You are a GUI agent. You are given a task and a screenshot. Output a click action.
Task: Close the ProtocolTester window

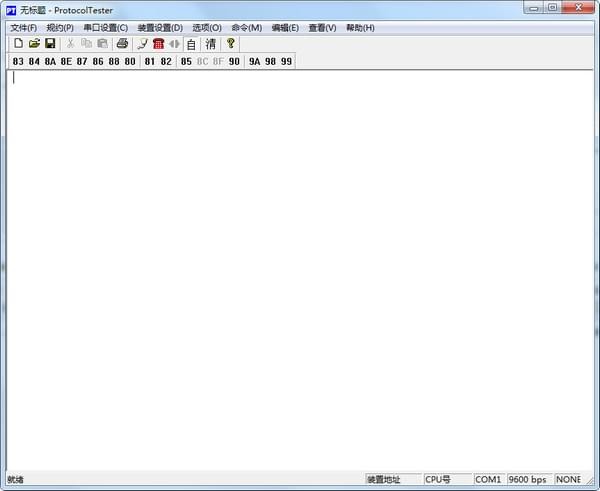(x=579, y=8)
